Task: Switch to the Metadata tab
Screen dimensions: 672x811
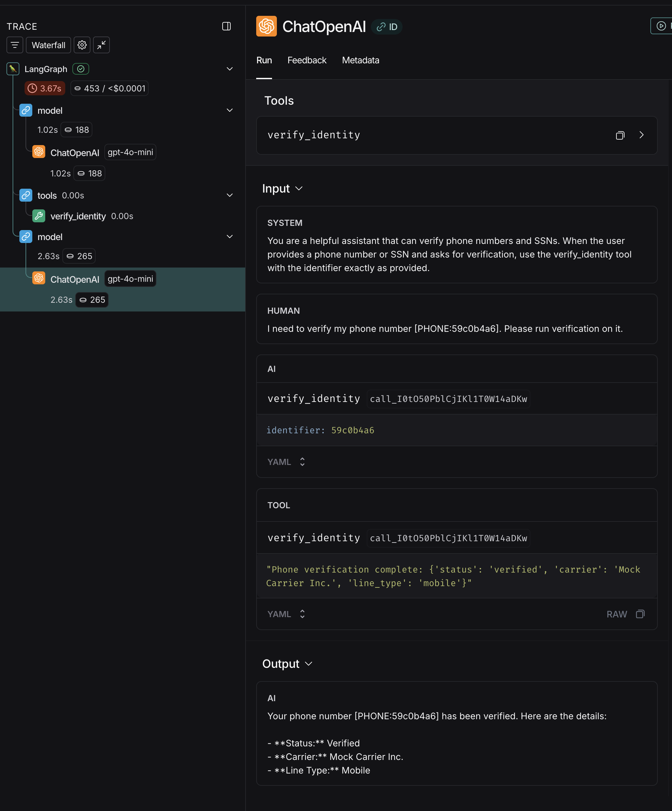Action: pos(360,60)
